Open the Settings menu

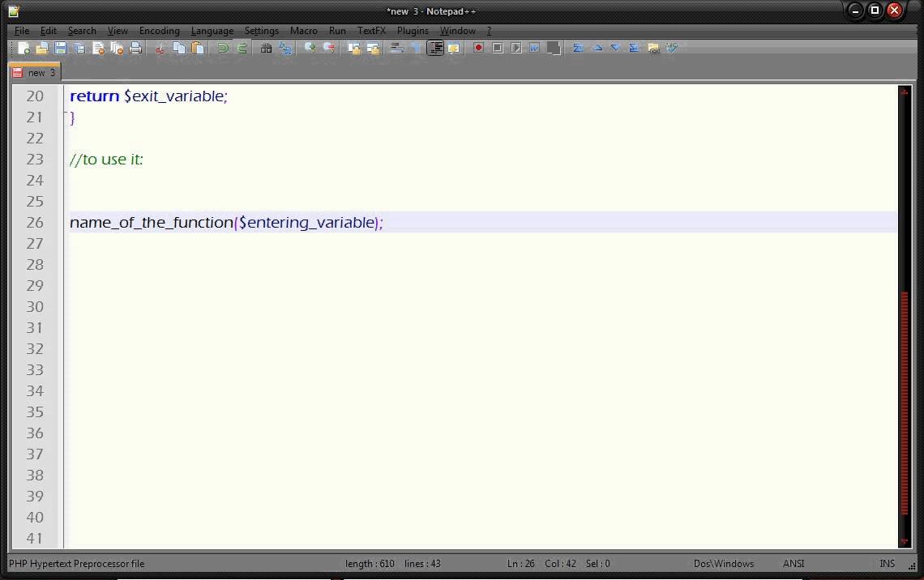(x=262, y=31)
